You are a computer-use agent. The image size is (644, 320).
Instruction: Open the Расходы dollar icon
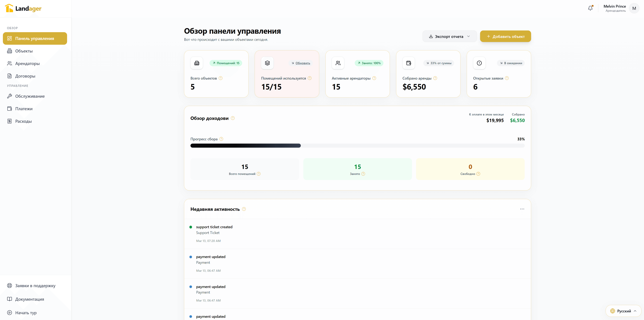pos(9,121)
